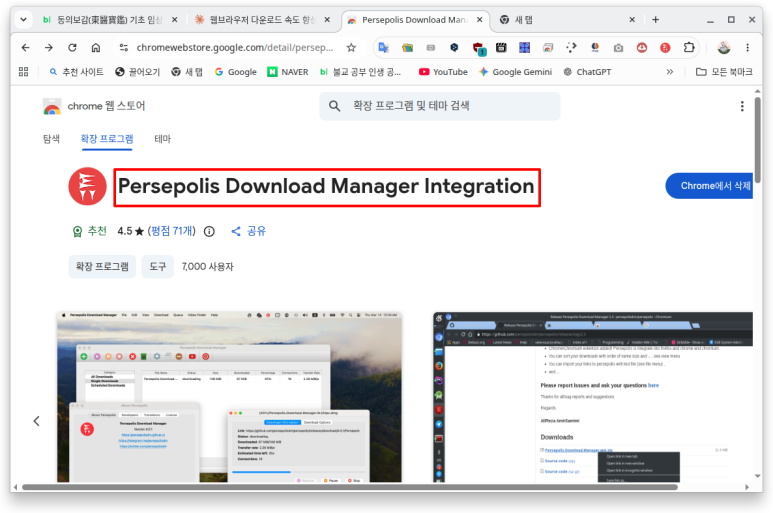View site information icon in address bar
This screenshot has width=773, height=513.
124,47
